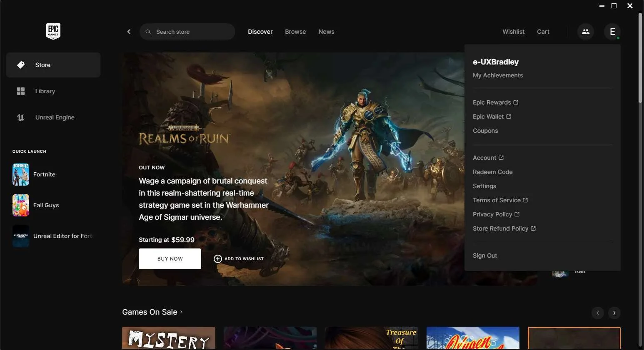
Task: Click the Epic Rewards external link icon
Action: coord(516,102)
